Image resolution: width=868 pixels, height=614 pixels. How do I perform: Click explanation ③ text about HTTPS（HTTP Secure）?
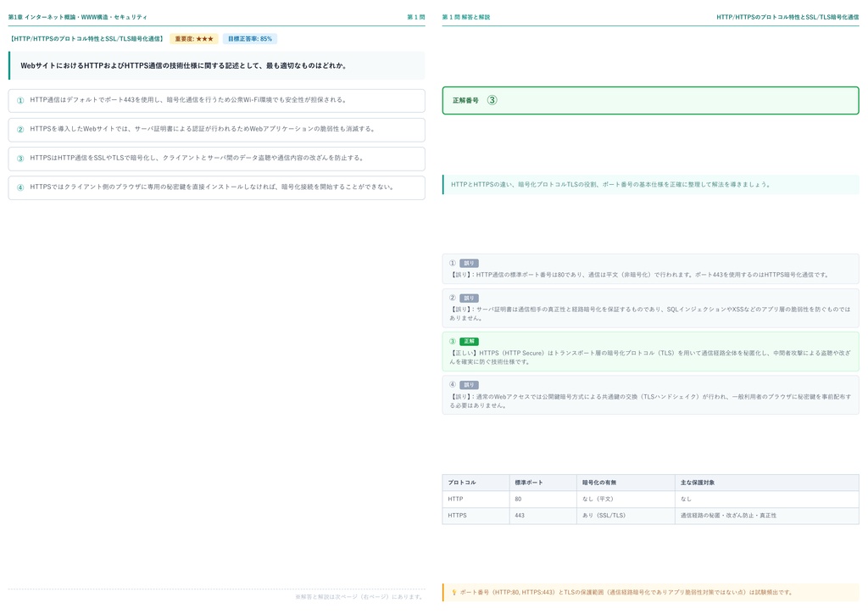650,357
